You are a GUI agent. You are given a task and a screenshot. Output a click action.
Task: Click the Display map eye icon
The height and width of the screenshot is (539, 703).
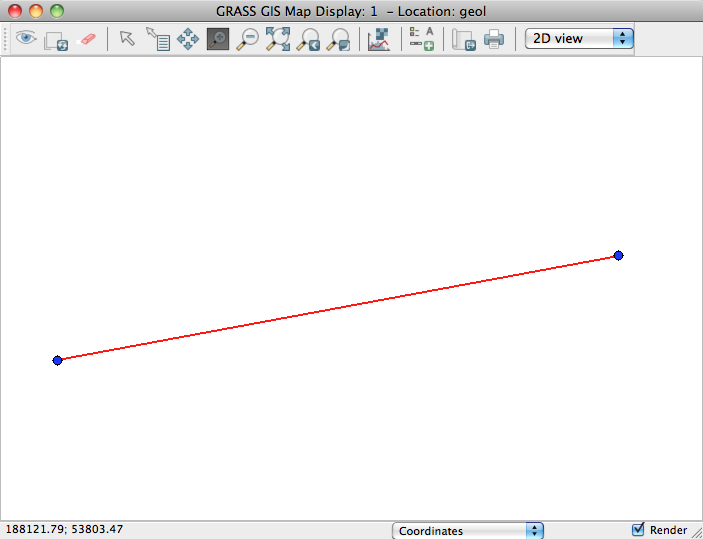(26, 39)
